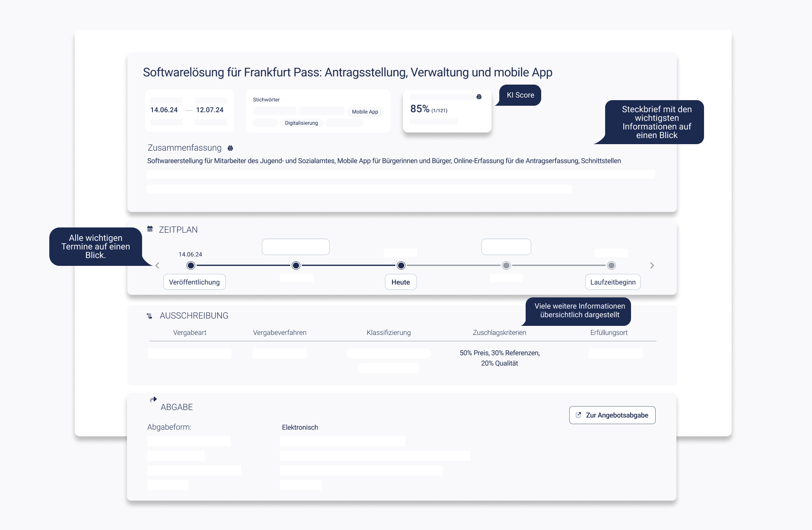The height and width of the screenshot is (530, 812).
Task: Click the AI icon next to Zusammenfassung
Action: [230, 148]
